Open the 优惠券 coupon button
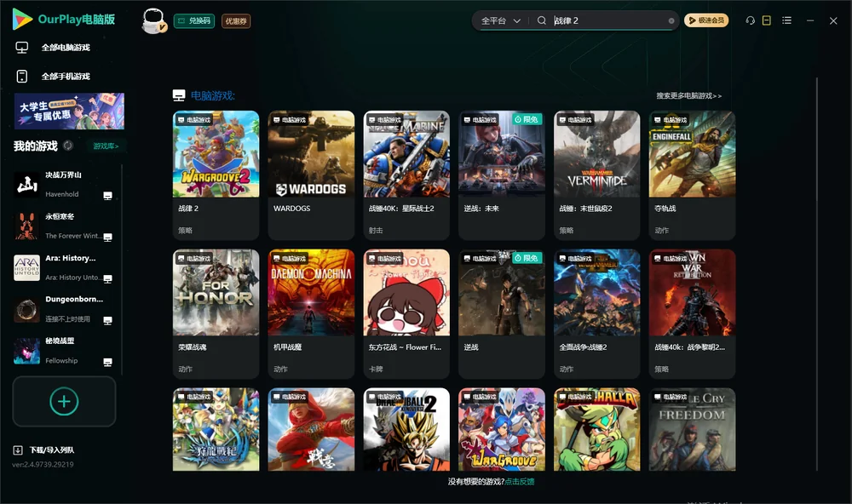Viewport: 852px width, 504px height. tap(236, 20)
